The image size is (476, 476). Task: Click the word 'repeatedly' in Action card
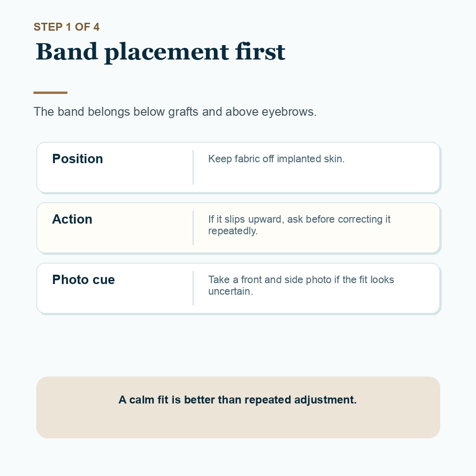tap(232, 231)
